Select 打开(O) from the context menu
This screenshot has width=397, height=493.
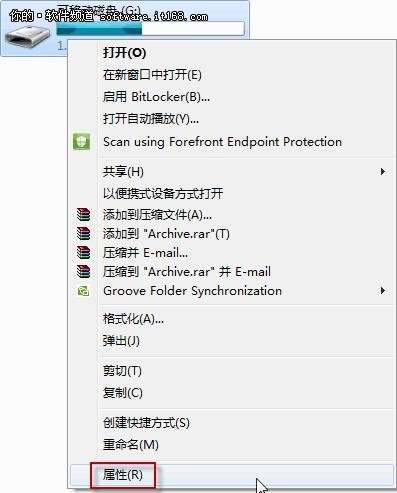[x=124, y=53]
